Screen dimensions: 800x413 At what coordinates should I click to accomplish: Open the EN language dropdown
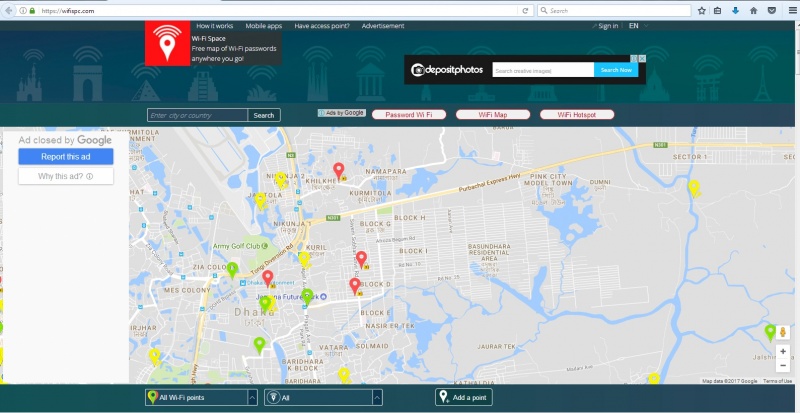coord(639,26)
